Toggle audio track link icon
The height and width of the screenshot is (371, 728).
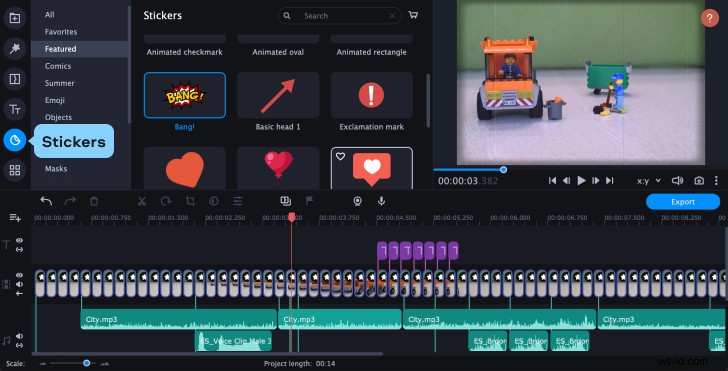(x=20, y=345)
